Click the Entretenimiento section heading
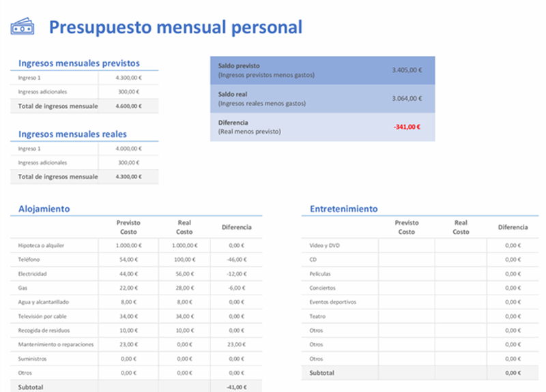546x392 pixels. 344,209
